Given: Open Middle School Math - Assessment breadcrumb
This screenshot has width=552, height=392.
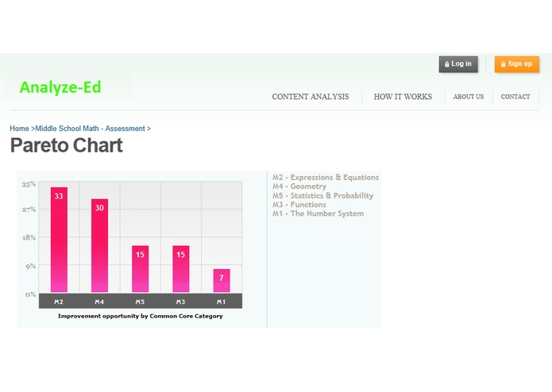Looking at the screenshot, I should (90, 129).
